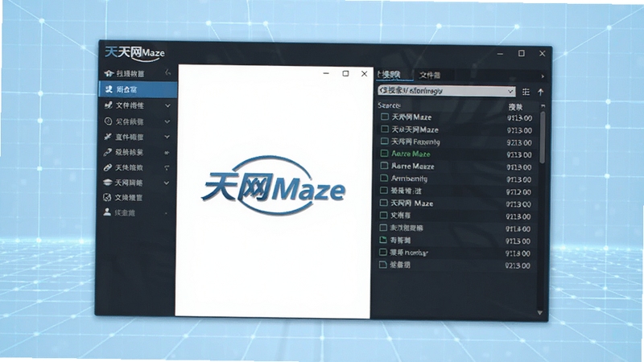The height and width of the screenshot is (362, 644).
Task: Click the chain link icon in sidebar
Action: point(108,152)
